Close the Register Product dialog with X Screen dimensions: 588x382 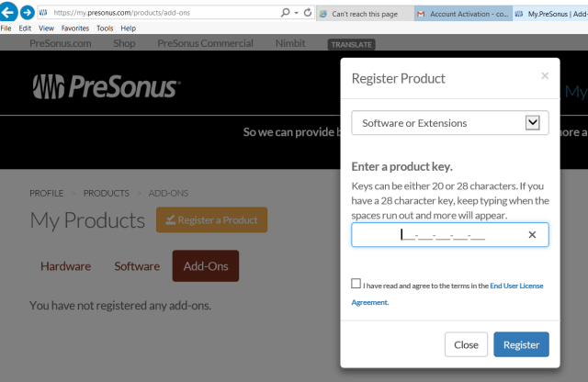[x=544, y=76]
